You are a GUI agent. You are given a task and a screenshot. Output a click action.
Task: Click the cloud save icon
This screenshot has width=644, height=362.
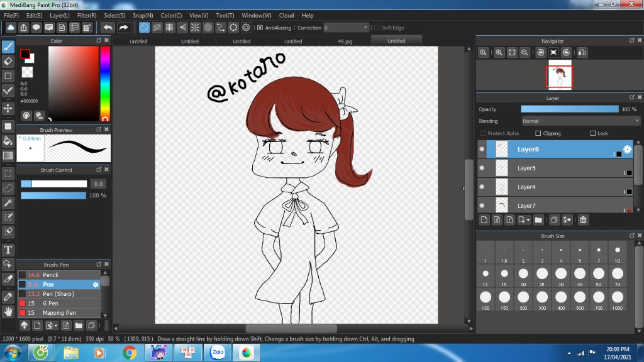pyautogui.click(x=11, y=28)
